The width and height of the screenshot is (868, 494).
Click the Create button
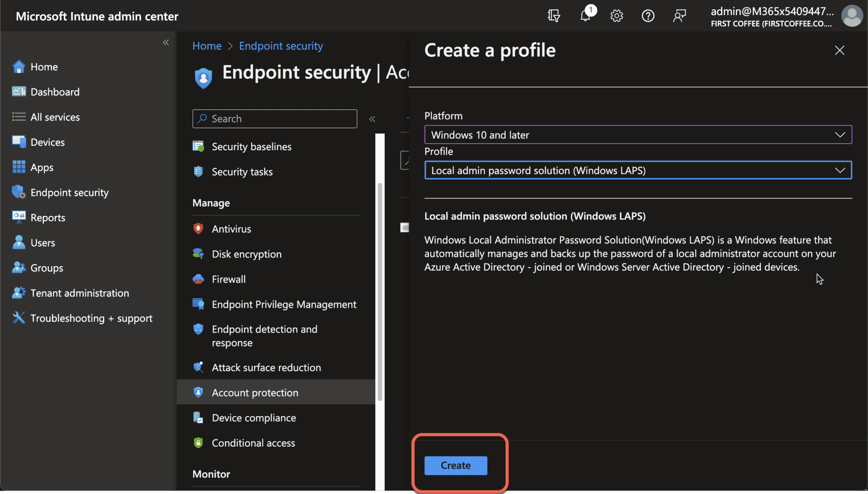(x=455, y=465)
